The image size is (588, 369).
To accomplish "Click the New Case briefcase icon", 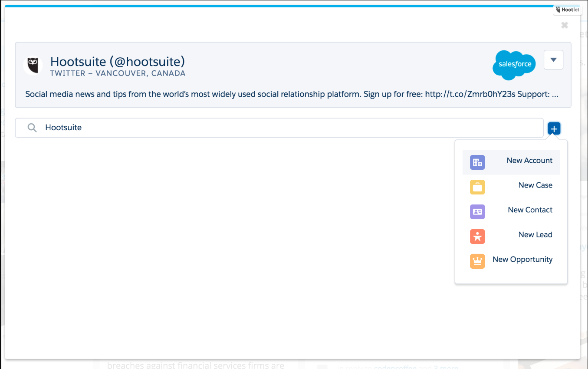I will click(x=477, y=187).
